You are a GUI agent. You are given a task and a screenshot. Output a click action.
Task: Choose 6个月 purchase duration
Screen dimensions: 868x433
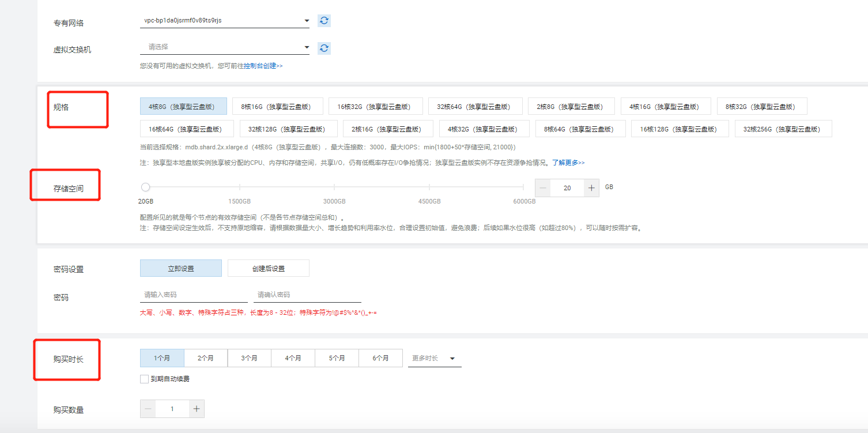coord(381,358)
